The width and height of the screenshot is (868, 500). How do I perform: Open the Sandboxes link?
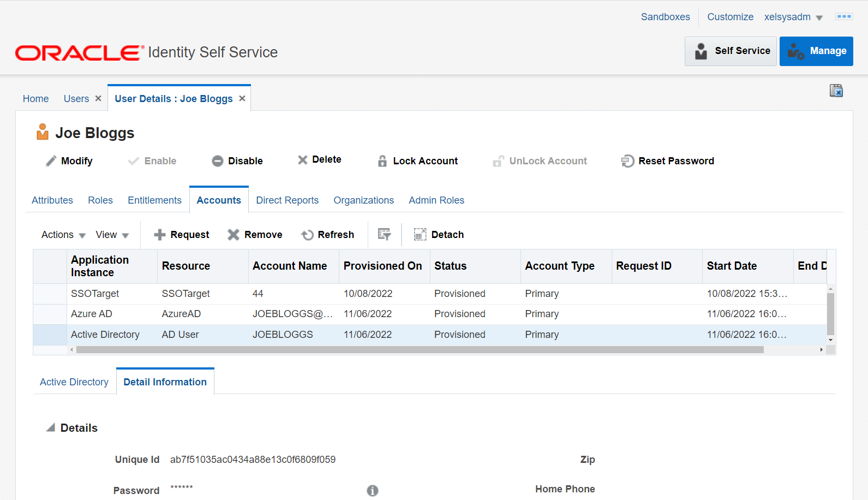(665, 17)
